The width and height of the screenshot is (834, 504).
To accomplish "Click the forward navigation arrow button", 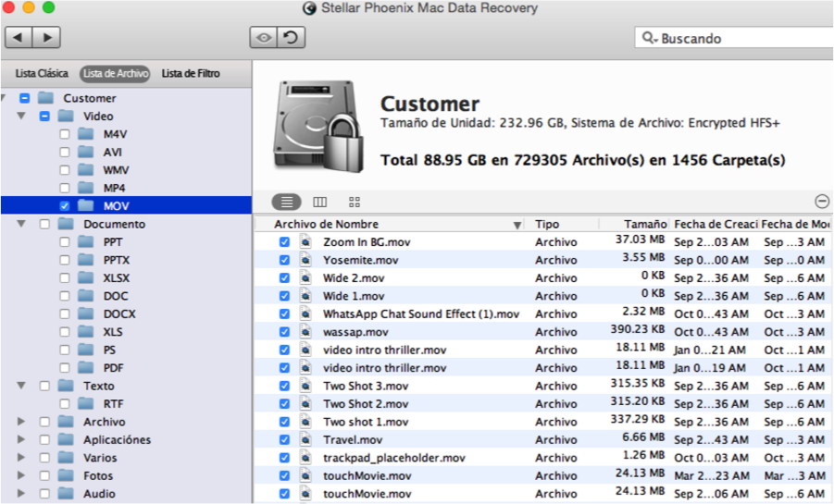I will pos(47,37).
